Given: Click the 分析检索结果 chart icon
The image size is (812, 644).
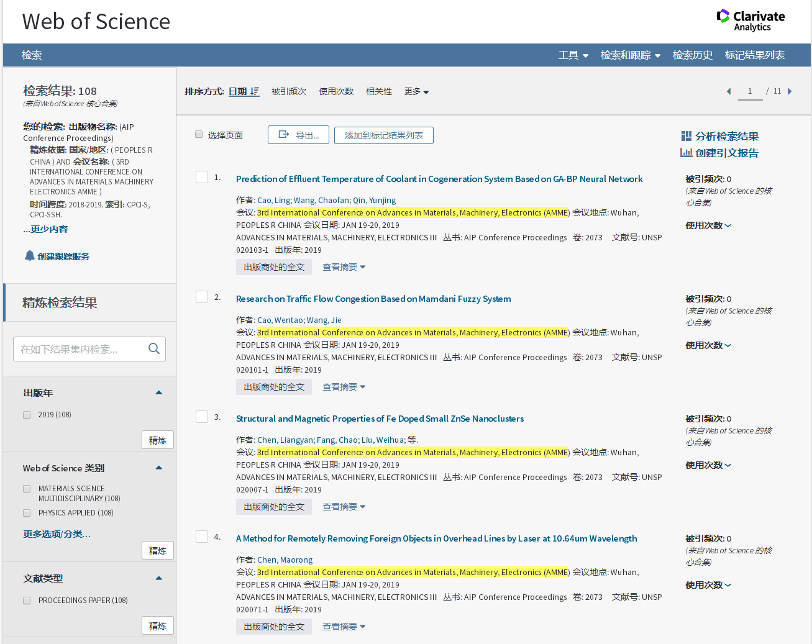Looking at the screenshot, I should (x=686, y=136).
